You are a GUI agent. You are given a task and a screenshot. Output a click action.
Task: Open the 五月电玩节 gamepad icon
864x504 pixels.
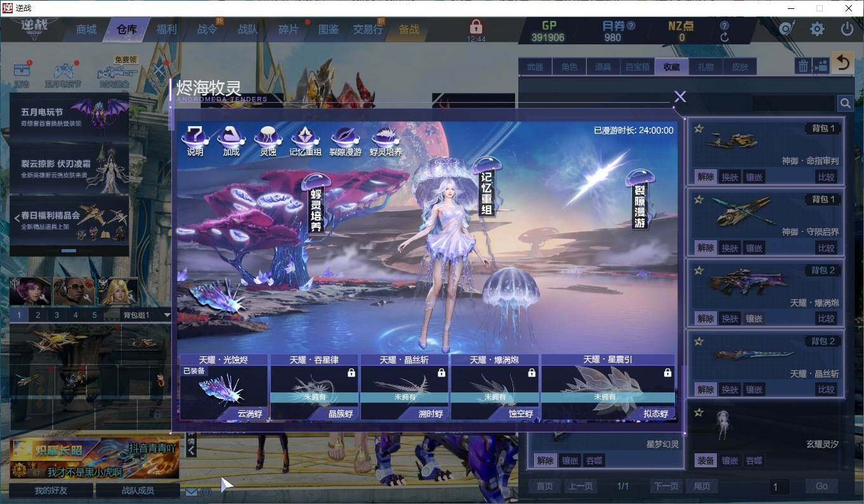pos(62,74)
